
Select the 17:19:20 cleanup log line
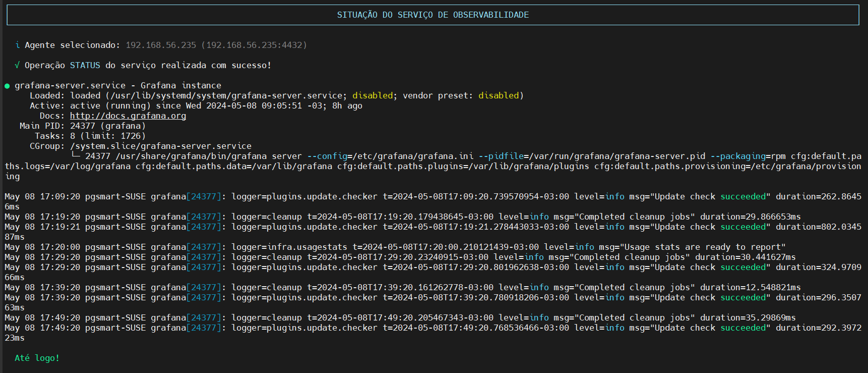click(403, 217)
